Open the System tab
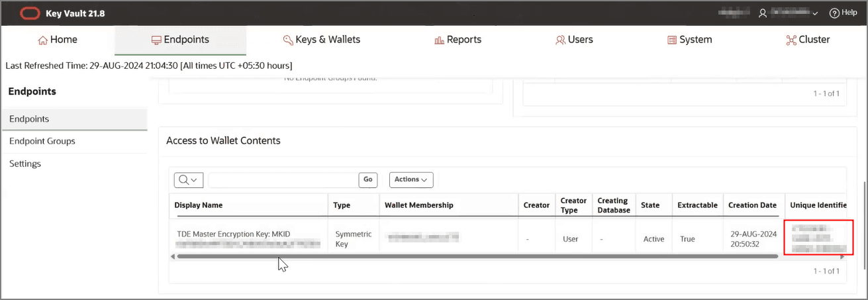Image resolution: width=868 pixels, height=300 pixels. (x=689, y=40)
